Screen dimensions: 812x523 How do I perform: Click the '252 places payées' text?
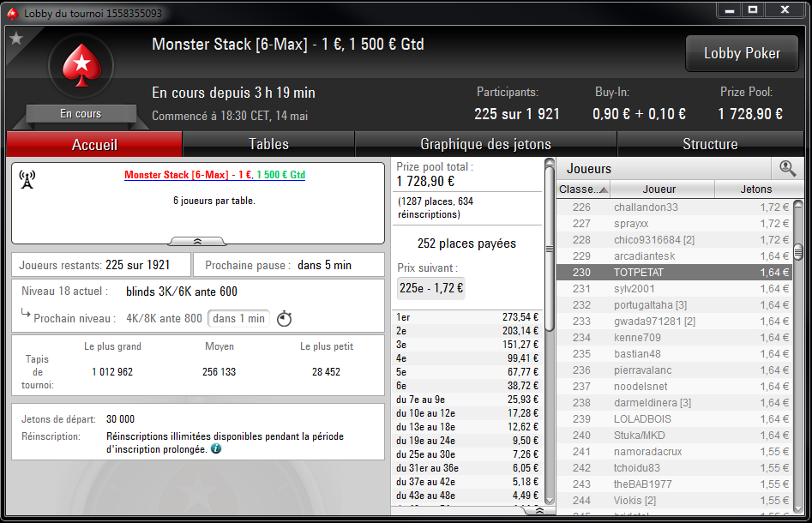[x=466, y=243]
